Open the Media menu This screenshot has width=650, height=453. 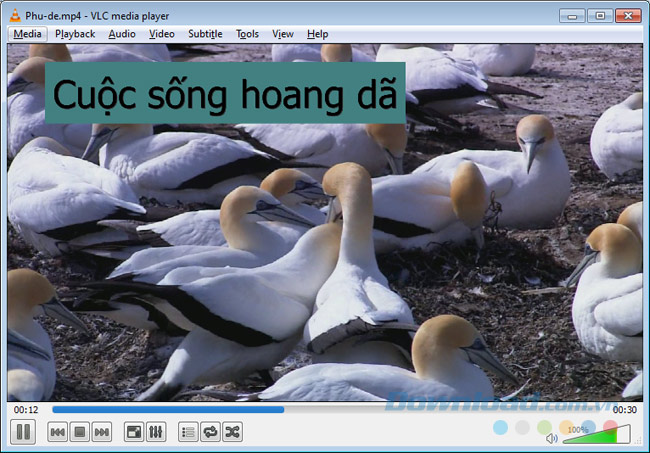pyautogui.click(x=27, y=34)
